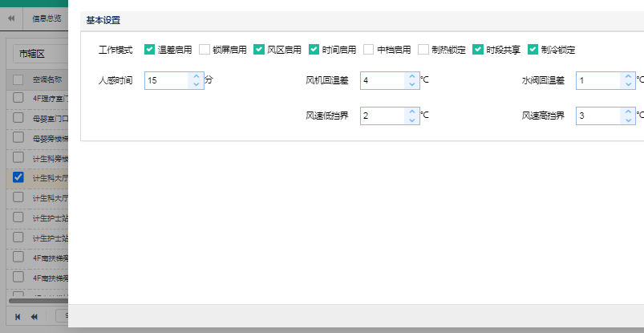Image resolution: width=644 pixels, height=333 pixels.
Task: Turn on 制热锁定 checkbox
Action: (x=423, y=50)
